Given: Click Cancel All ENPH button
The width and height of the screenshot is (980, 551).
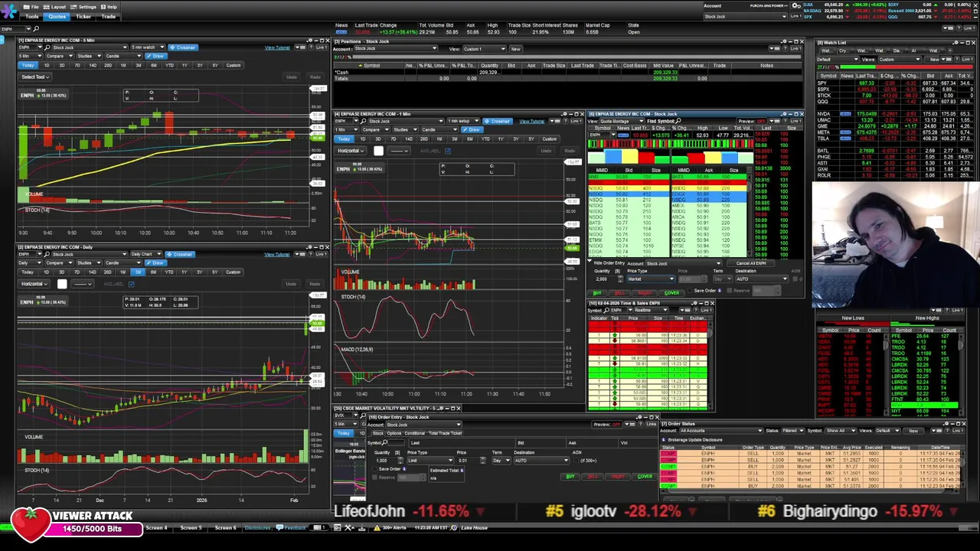Looking at the screenshot, I should pos(751,262).
